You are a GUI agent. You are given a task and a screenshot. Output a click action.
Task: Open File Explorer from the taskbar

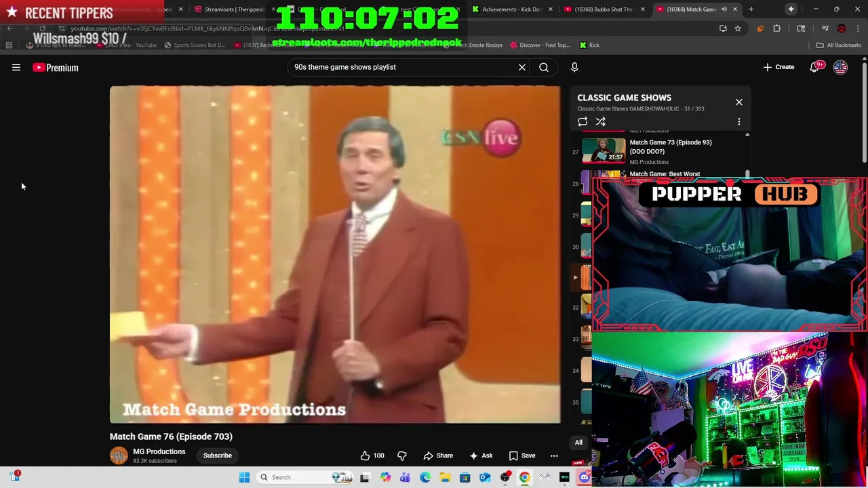(x=445, y=477)
